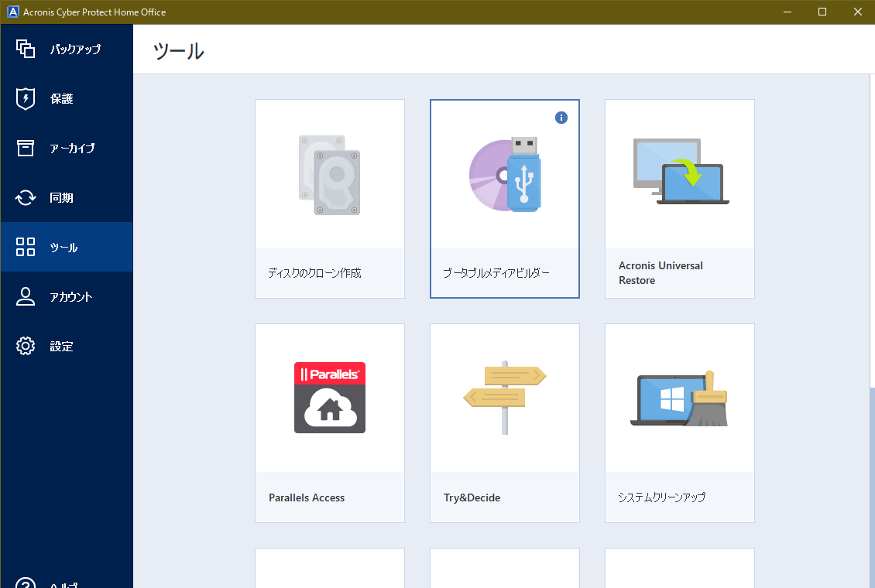Open ディスクのクローン作成 tool label
Screen dimensions: 875x588
tap(314, 272)
